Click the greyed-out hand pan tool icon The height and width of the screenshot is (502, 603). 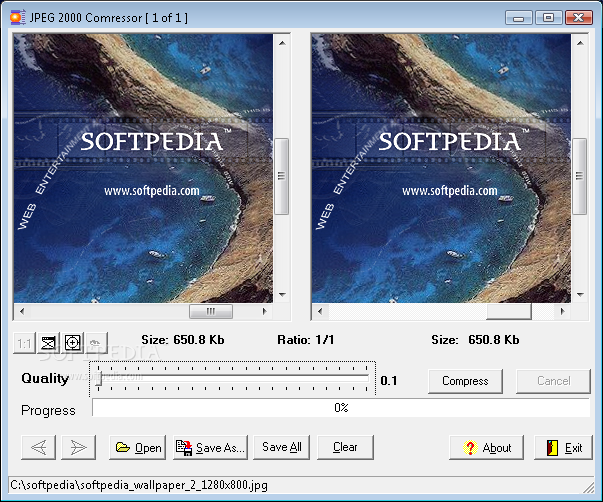pos(96,343)
